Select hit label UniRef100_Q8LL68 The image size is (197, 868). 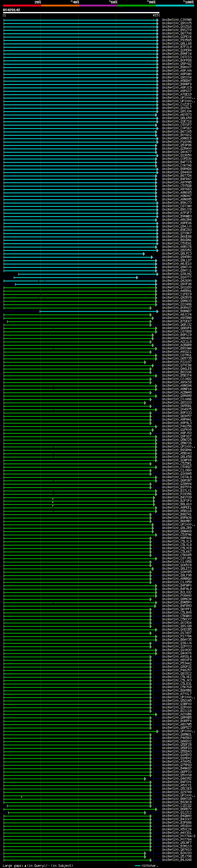(x=176, y=43)
